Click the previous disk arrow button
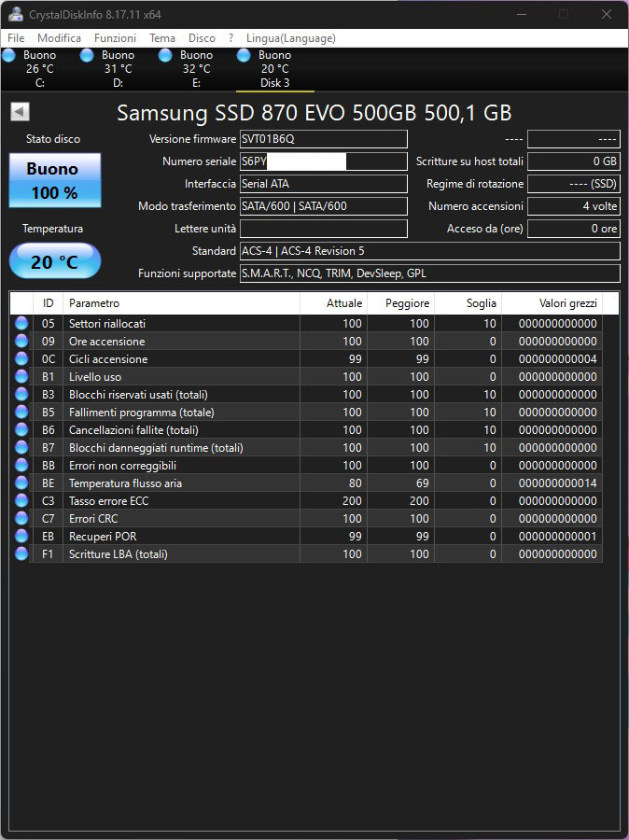The image size is (629, 840). click(x=20, y=112)
